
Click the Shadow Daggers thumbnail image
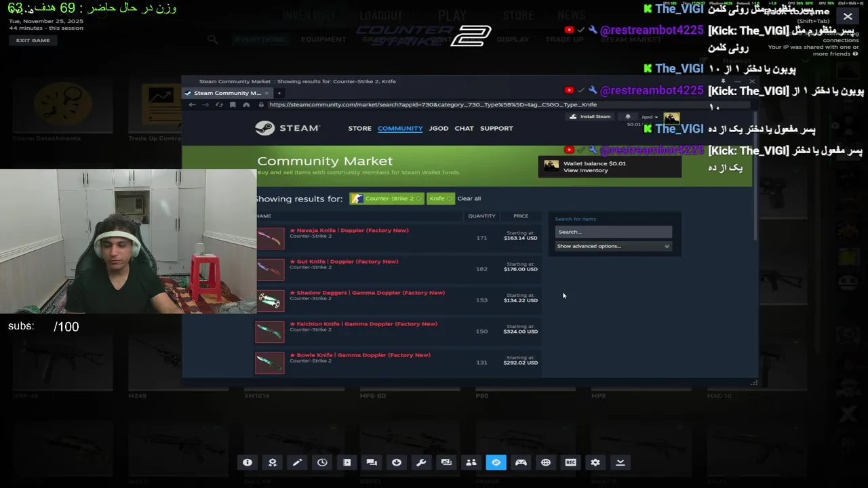(270, 300)
